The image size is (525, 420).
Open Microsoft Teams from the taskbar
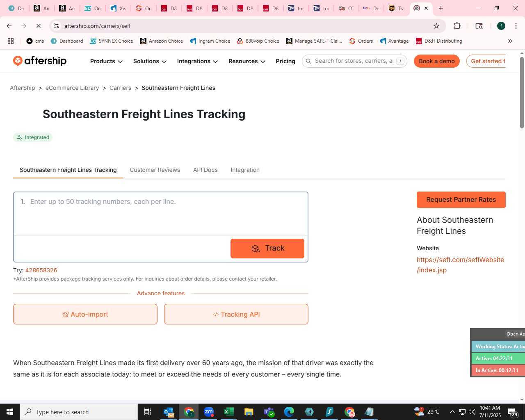[269, 412]
